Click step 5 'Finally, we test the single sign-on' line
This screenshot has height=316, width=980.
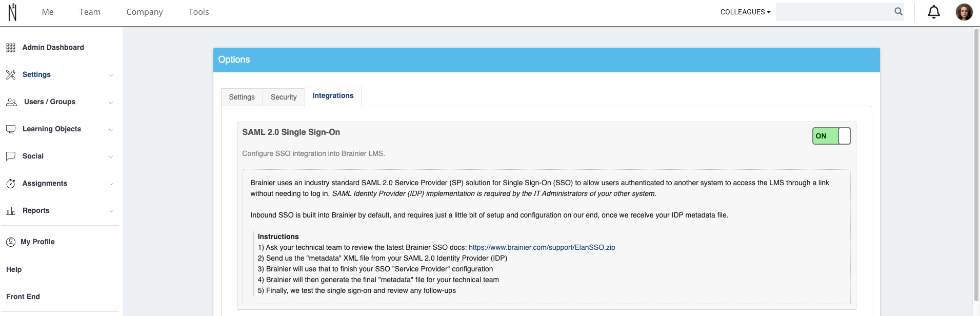[x=357, y=290]
